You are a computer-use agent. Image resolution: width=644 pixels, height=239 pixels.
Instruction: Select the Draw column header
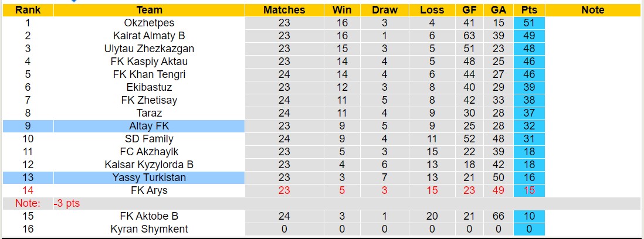pos(385,10)
